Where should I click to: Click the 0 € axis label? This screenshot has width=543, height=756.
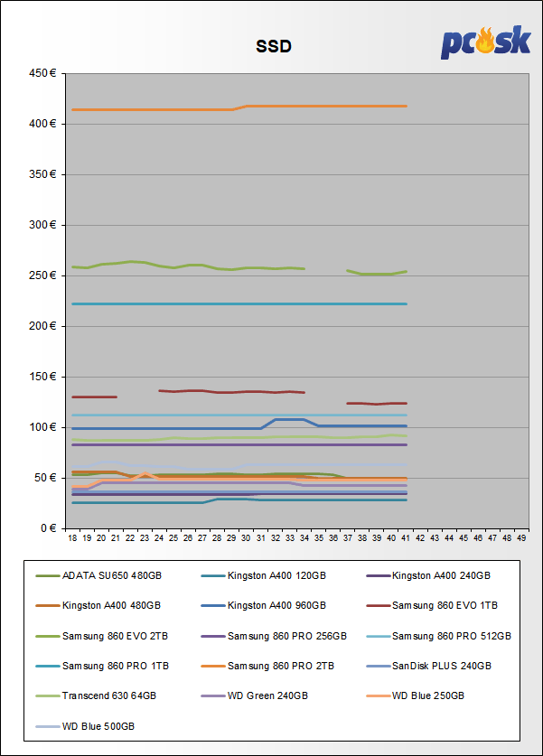click(47, 529)
